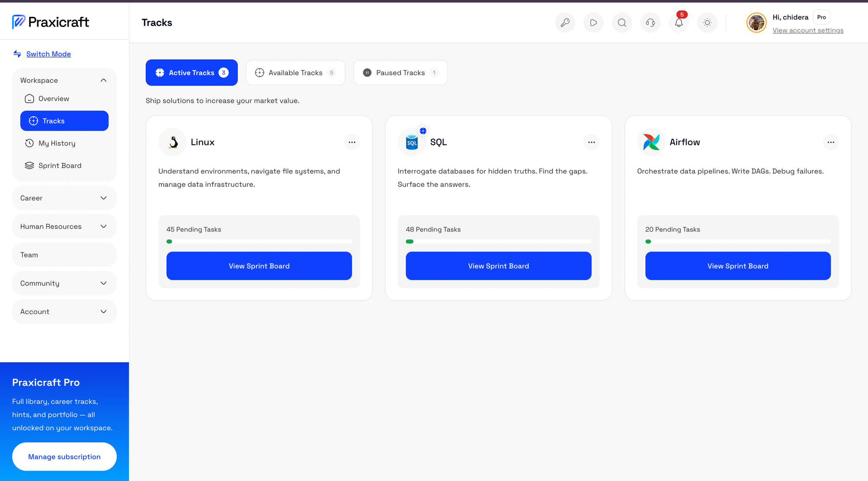Open Linux track three-dot menu

click(352, 142)
